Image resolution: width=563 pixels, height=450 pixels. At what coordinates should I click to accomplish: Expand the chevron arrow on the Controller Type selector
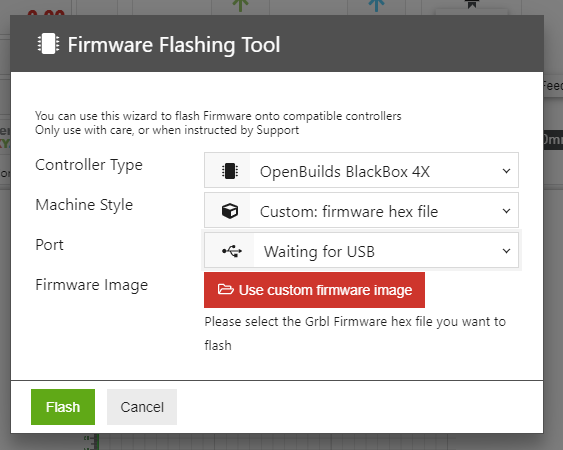pos(506,171)
